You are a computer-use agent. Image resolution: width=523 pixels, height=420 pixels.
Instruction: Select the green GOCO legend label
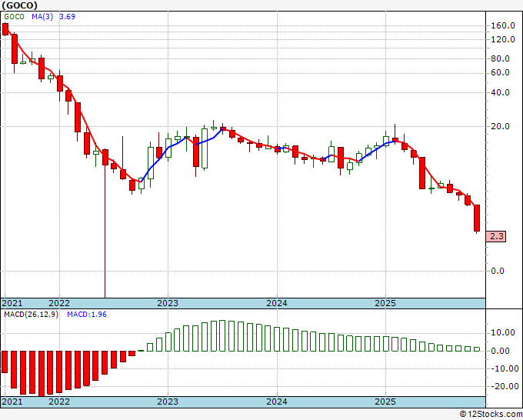tap(14, 17)
